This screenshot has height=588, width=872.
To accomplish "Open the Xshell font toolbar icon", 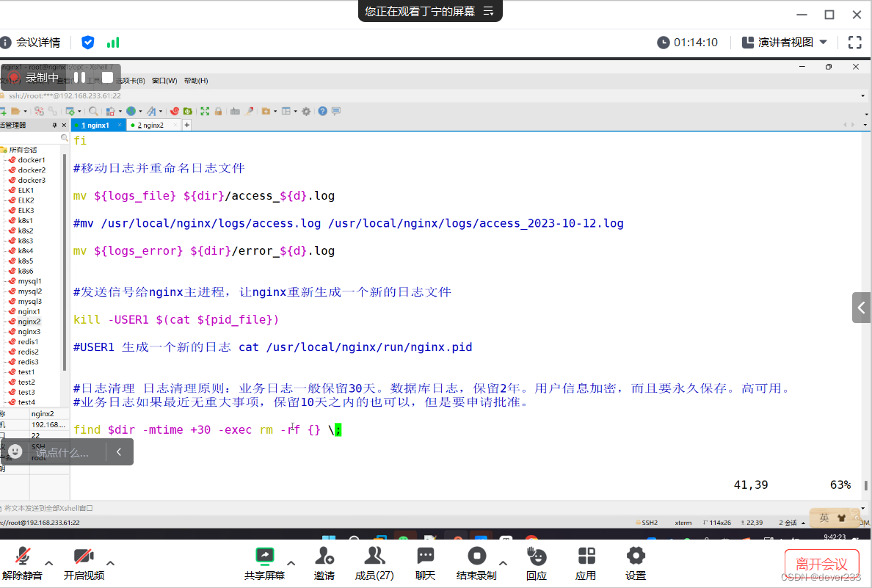I will click(x=151, y=112).
